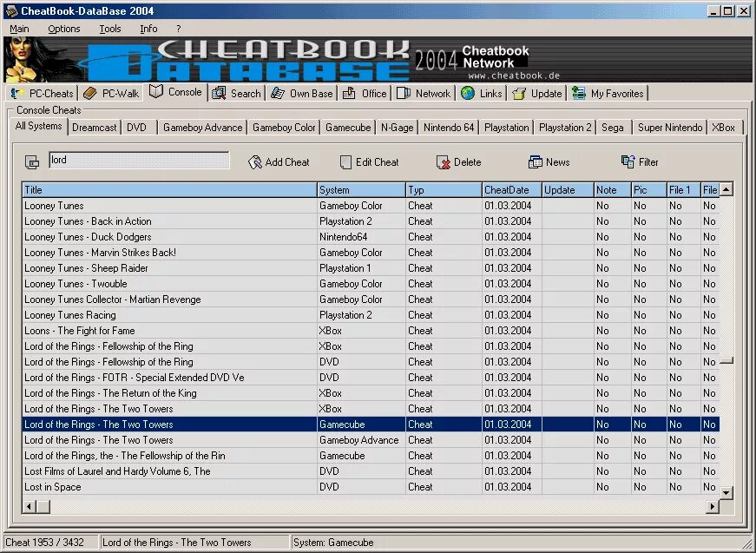Image resolution: width=756 pixels, height=553 pixels.
Task: Select the 'Looney Tunes - Duck Dodgers' row
Action: click(x=371, y=237)
